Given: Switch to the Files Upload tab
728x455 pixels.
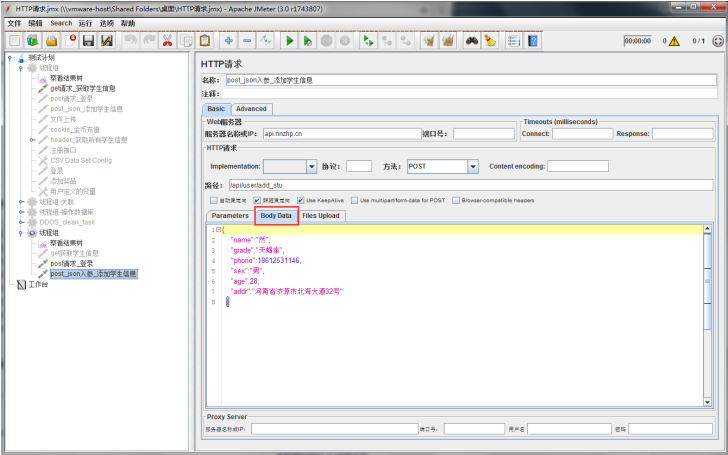Looking at the screenshot, I should [x=320, y=215].
